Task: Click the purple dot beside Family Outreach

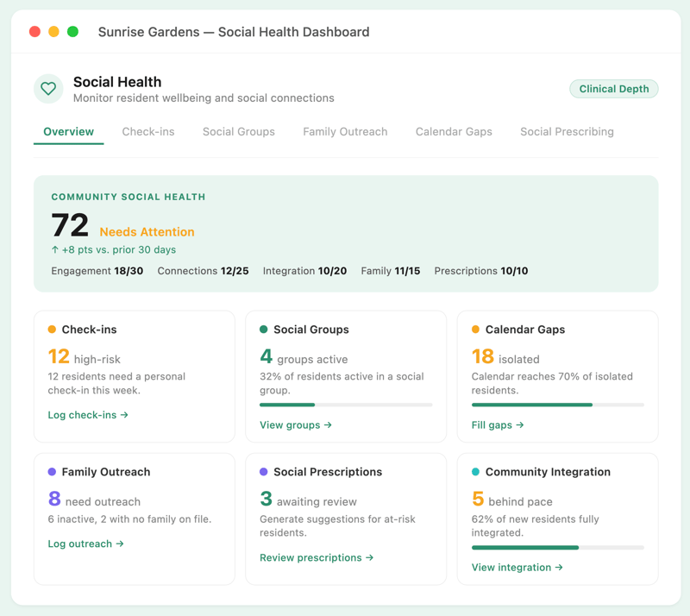Action: [52, 472]
